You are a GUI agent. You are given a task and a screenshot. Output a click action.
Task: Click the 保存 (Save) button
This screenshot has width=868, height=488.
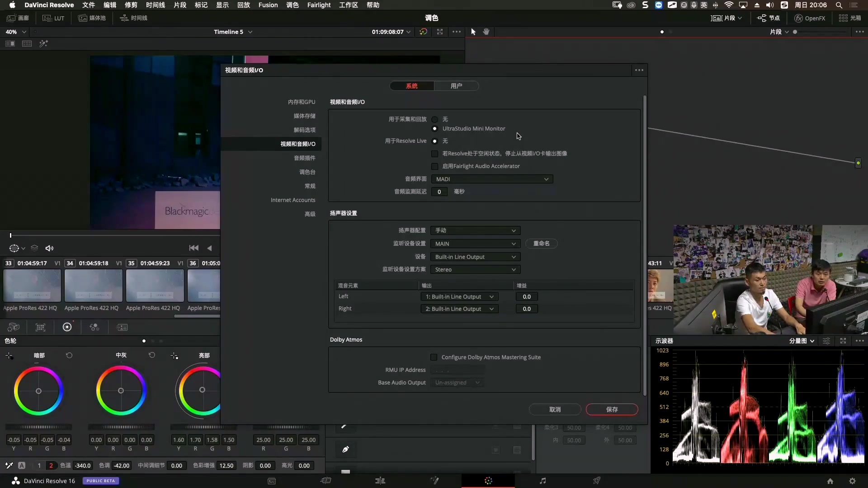click(x=612, y=409)
